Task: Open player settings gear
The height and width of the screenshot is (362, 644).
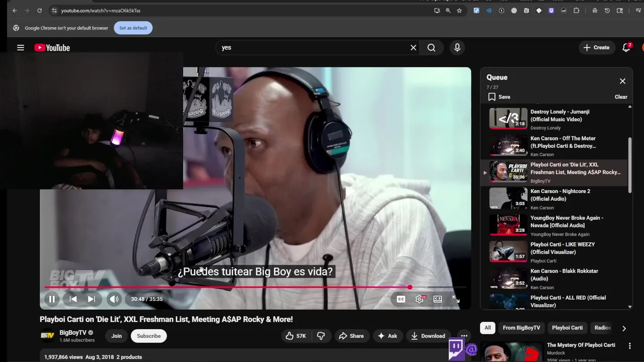Action: 419,299
